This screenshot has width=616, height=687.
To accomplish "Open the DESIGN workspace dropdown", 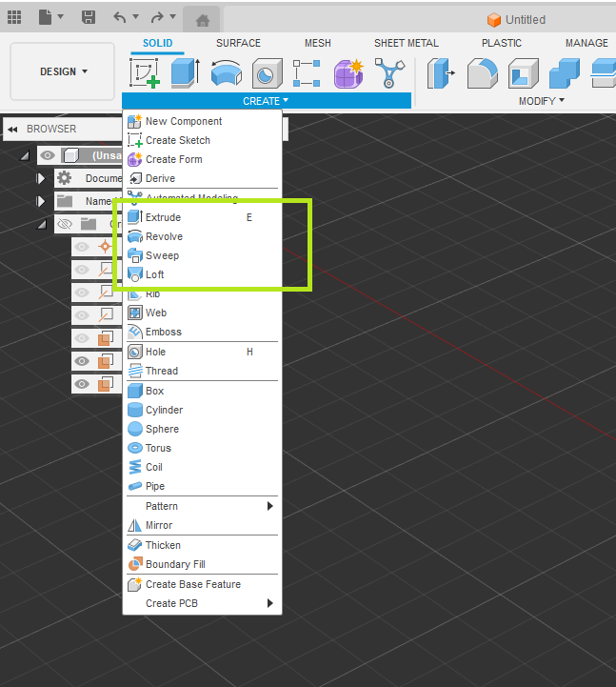I will click(x=63, y=71).
